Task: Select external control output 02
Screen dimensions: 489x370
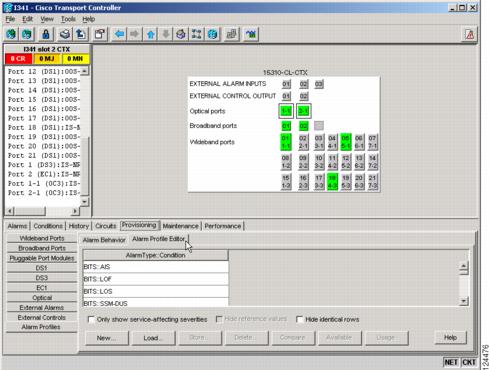Action: tap(303, 96)
